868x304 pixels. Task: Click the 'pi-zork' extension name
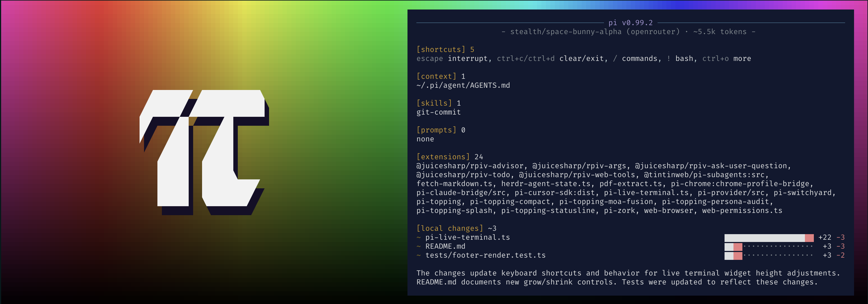pos(619,211)
